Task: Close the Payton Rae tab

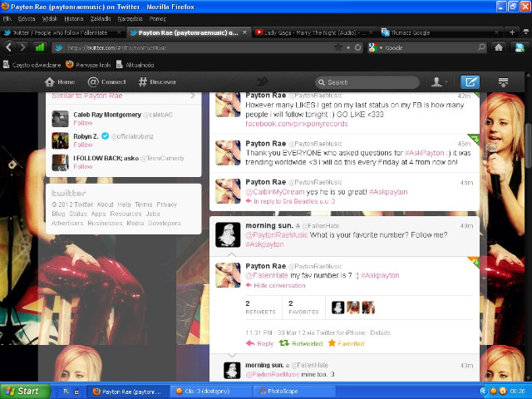Action: [x=244, y=32]
